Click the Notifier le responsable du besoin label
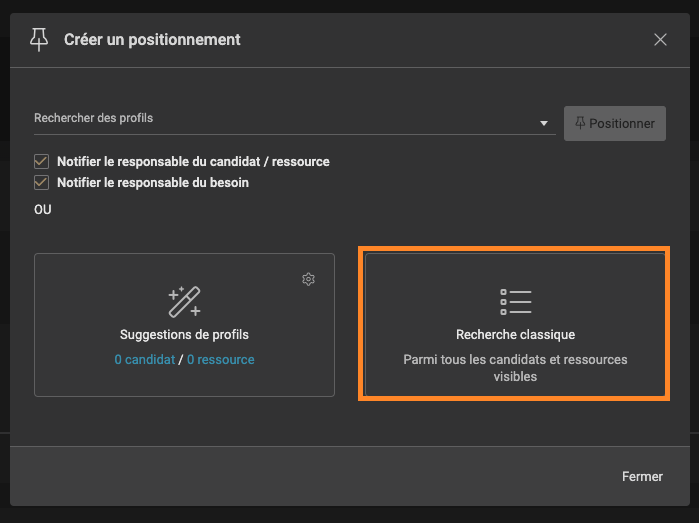 (153, 182)
